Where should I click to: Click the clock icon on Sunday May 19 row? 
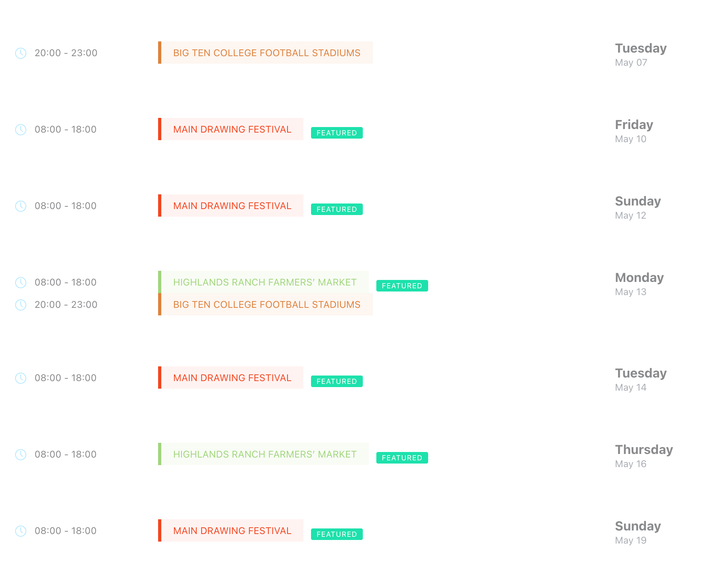point(21,531)
